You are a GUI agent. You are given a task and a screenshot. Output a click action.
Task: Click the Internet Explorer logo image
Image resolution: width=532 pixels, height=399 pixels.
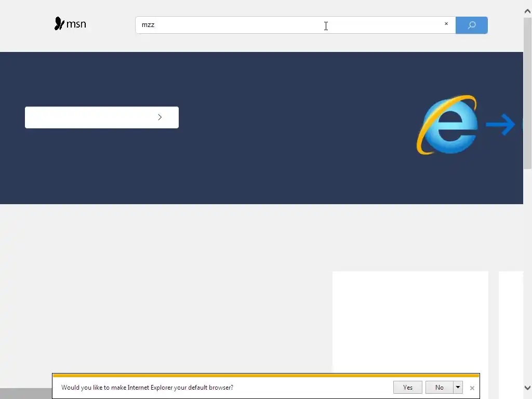447,125
